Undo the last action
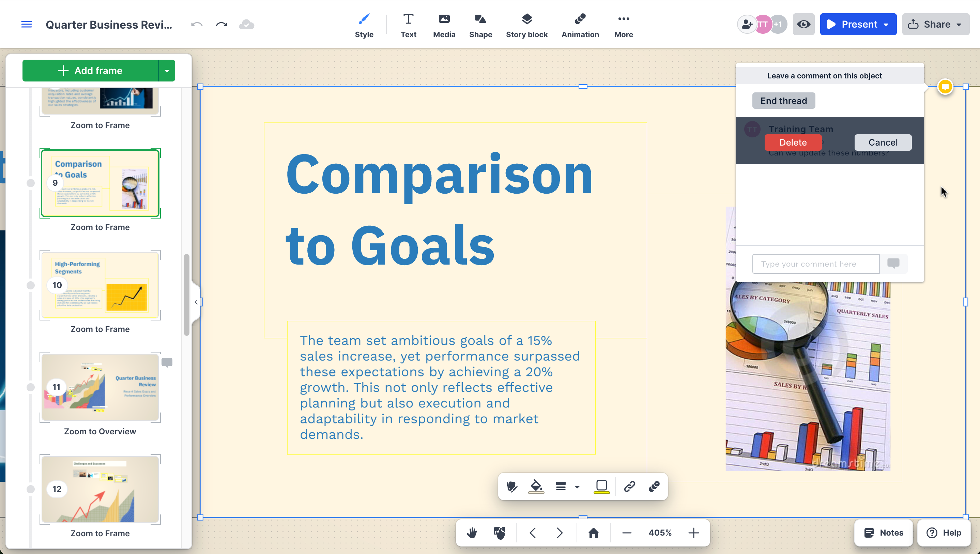 197,24
